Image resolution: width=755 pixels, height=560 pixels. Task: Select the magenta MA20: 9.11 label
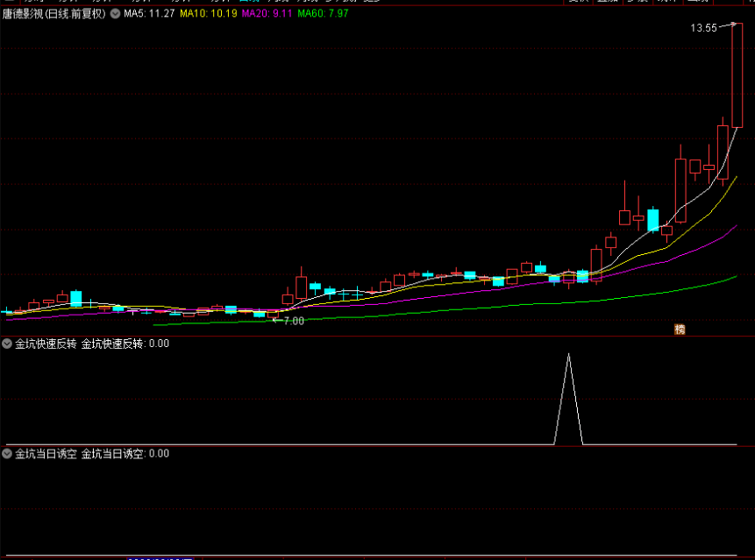coord(267,13)
